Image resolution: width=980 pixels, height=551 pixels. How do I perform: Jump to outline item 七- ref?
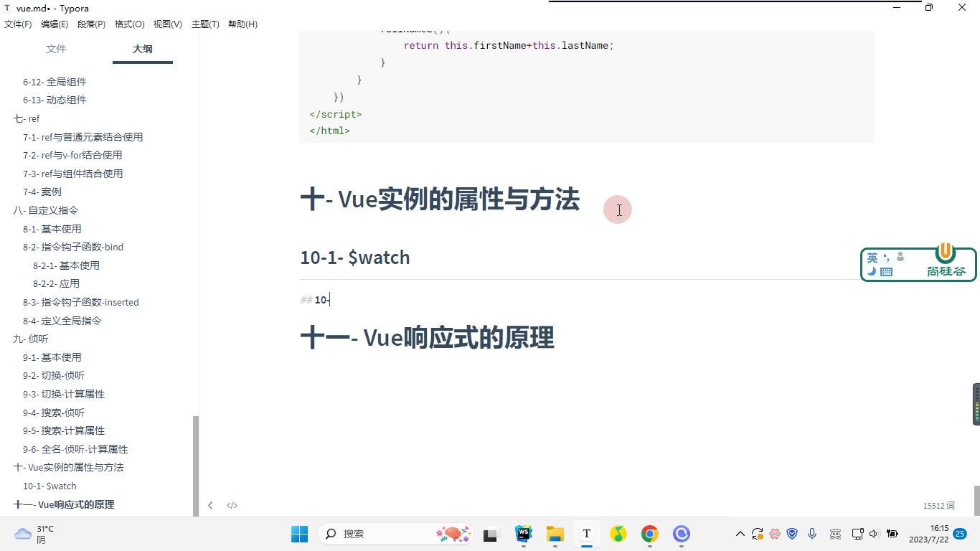(x=27, y=118)
